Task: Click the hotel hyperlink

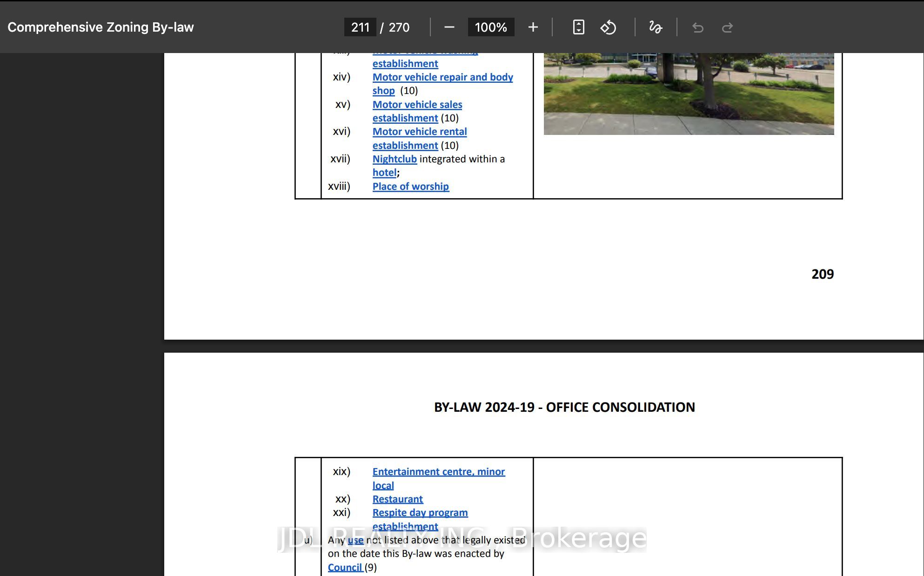Action: [384, 173]
